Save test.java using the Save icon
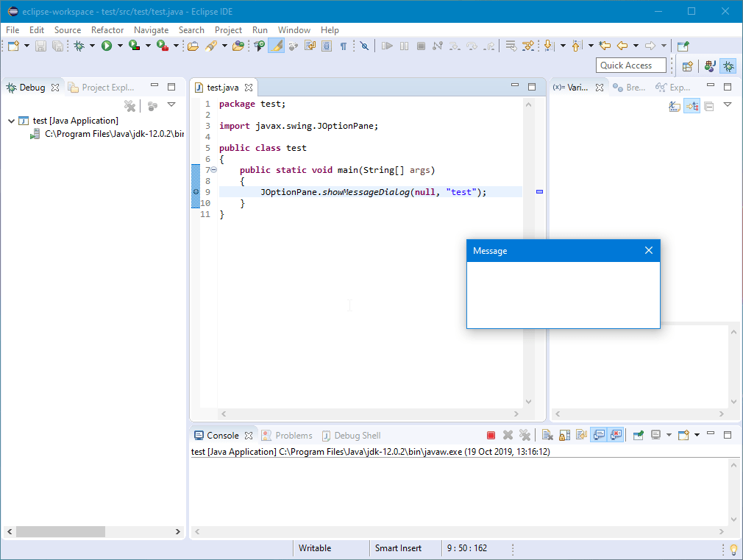This screenshot has width=743, height=560. tap(39, 46)
